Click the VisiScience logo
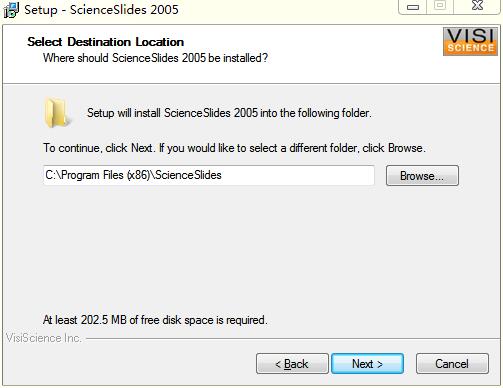Screen dimensions: 503x388 [470, 41]
